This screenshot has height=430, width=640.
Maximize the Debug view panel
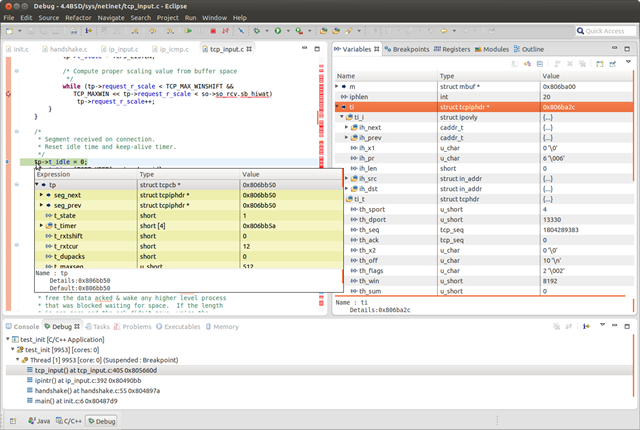(627, 326)
